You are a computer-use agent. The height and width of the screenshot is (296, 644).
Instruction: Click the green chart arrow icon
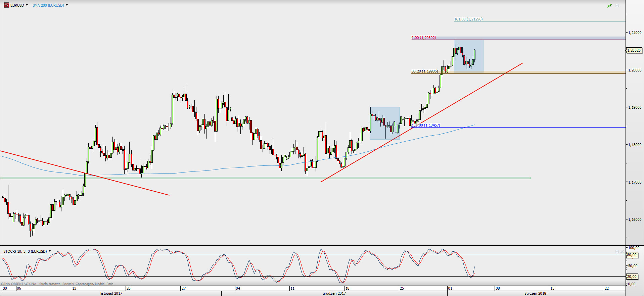[x=610, y=6]
